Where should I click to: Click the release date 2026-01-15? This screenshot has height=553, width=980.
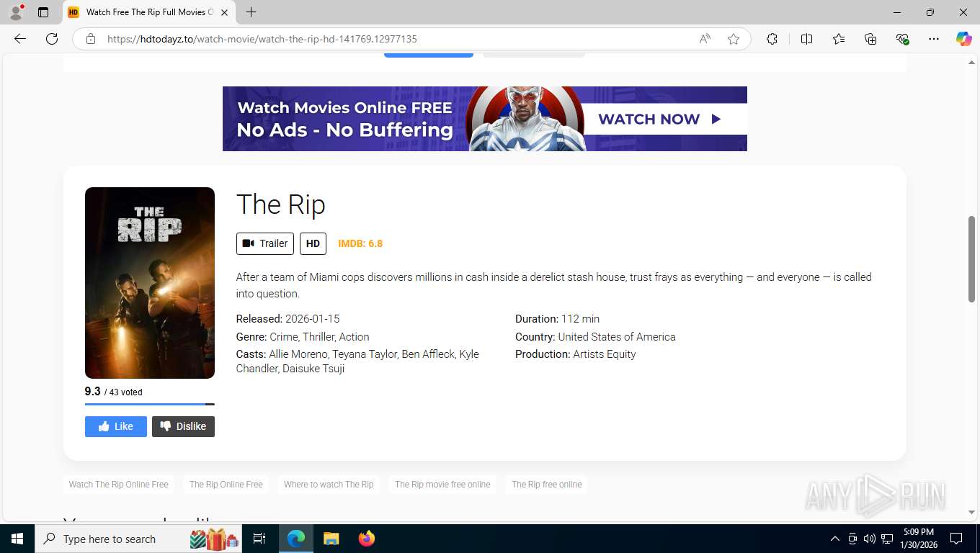(x=312, y=319)
